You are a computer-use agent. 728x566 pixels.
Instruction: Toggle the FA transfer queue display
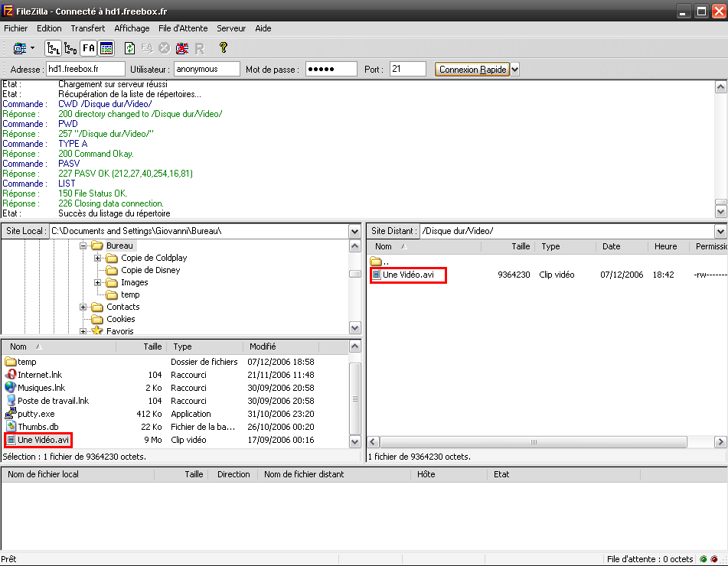click(x=88, y=47)
